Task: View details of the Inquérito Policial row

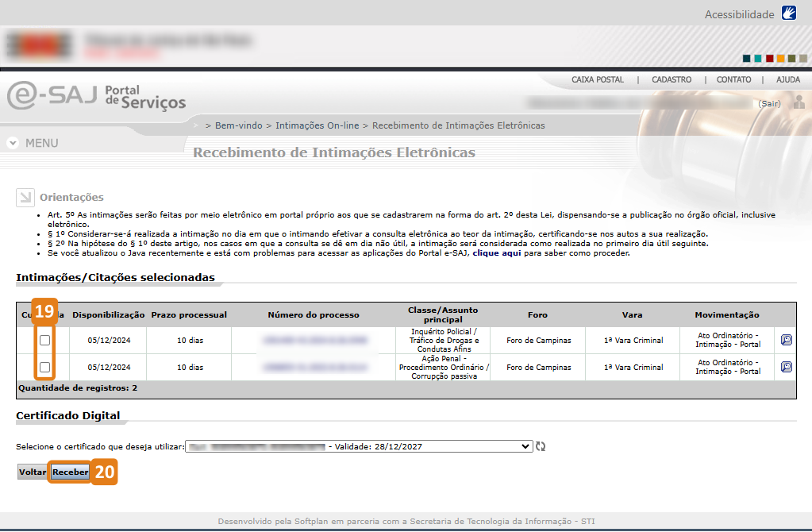Action: [x=786, y=341]
